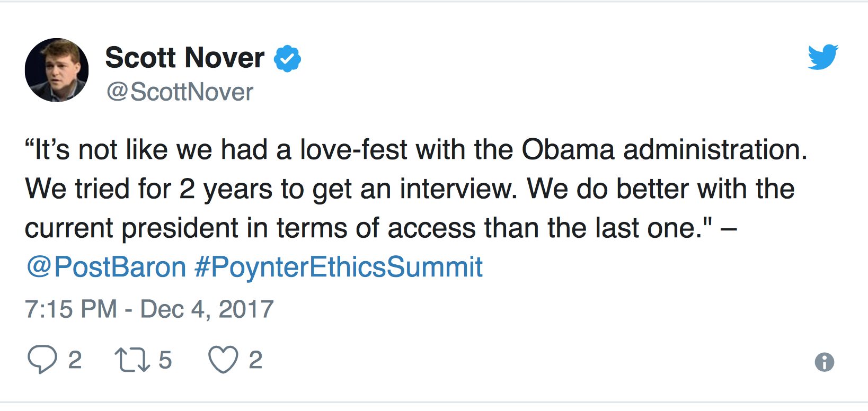Click the 7:15 PM time text

[71, 309]
